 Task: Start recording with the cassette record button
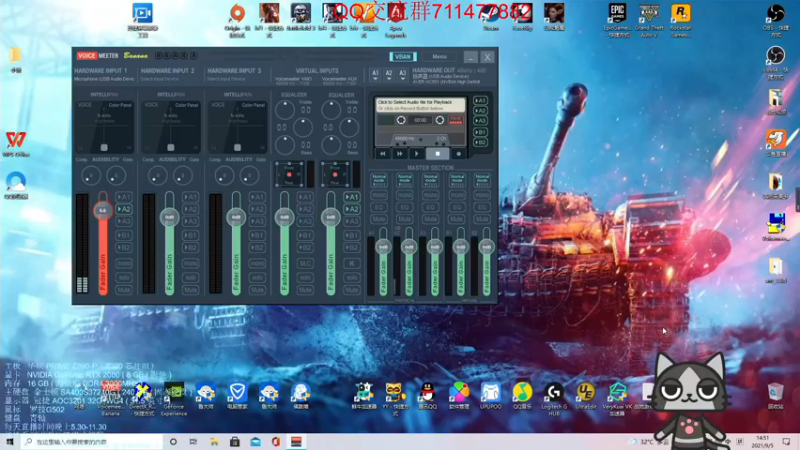point(458,154)
